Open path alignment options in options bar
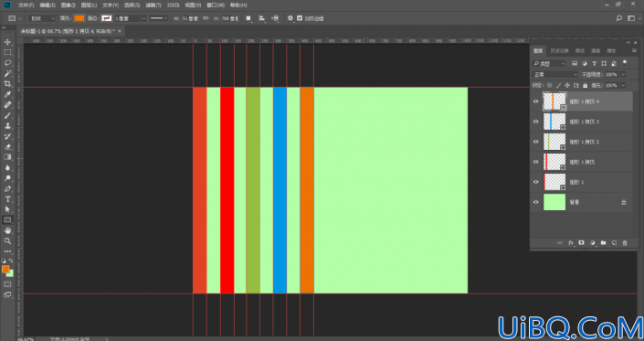The height and width of the screenshot is (341, 644). [x=261, y=18]
